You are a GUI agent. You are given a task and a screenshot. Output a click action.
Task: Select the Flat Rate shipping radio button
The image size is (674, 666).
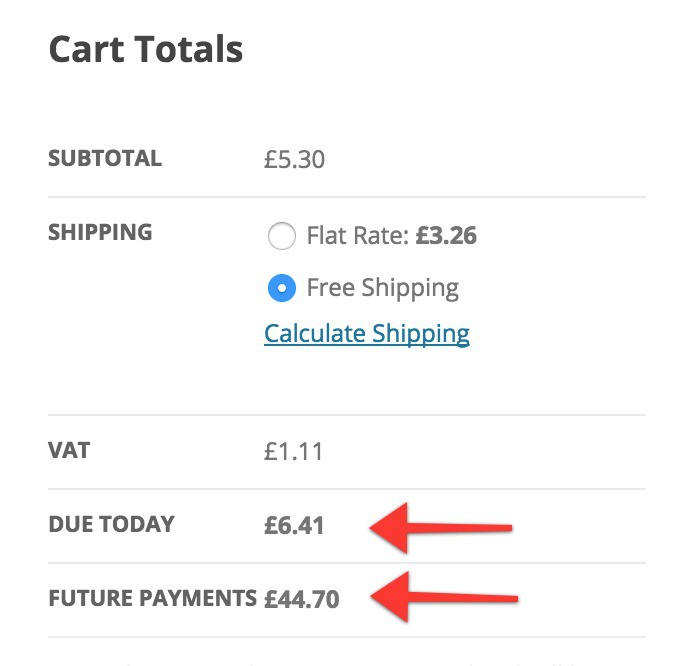pos(282,237)
